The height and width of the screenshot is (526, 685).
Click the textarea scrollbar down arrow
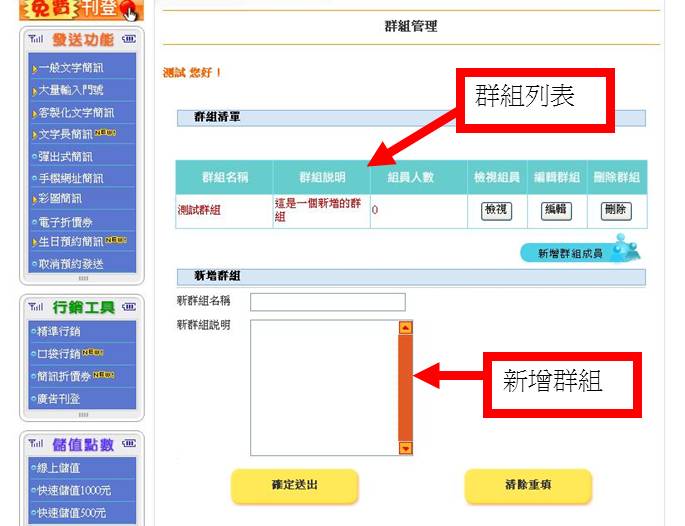[405, 449]
